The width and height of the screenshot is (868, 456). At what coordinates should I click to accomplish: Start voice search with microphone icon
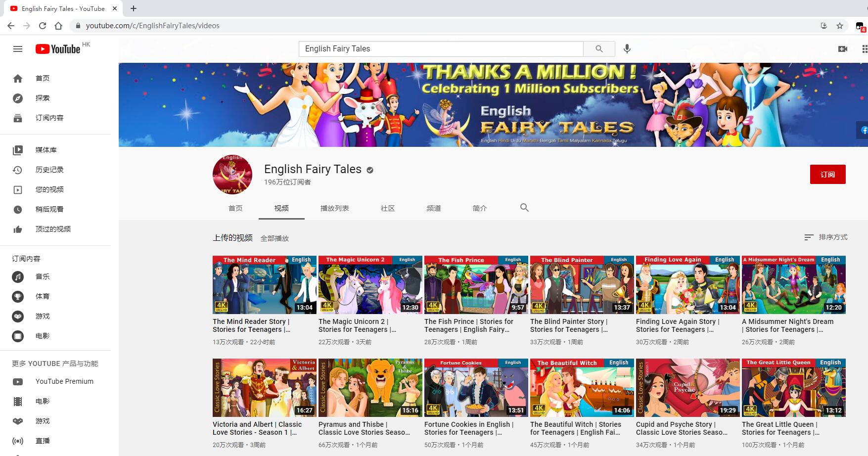click(x=627, y=48)
